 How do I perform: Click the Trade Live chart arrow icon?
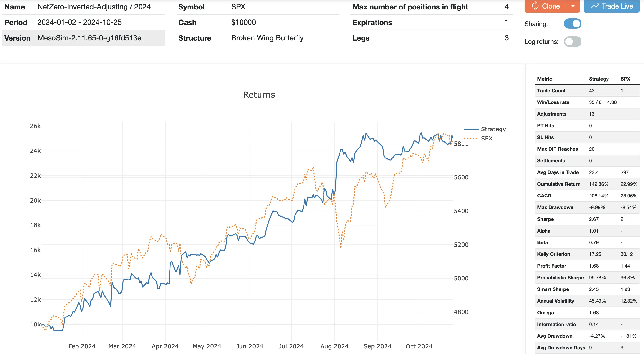[595, 6]
